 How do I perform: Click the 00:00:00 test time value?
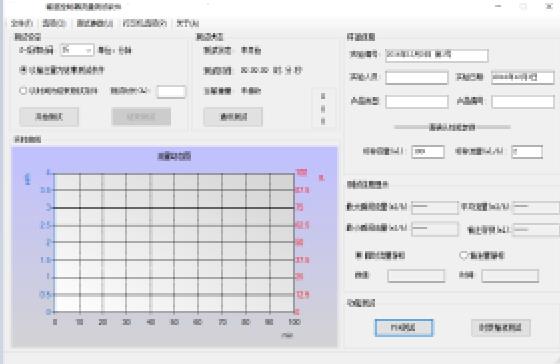(255, 70)
